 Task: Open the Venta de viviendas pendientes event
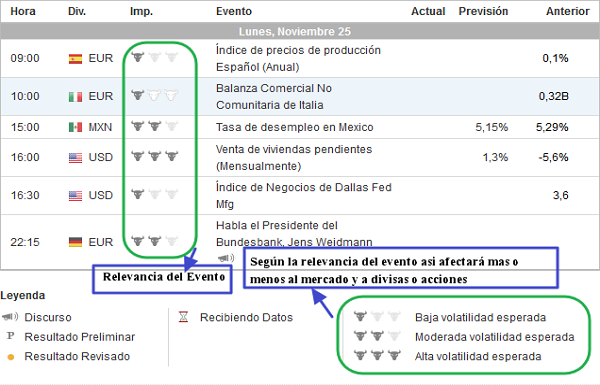coord(294,158)
